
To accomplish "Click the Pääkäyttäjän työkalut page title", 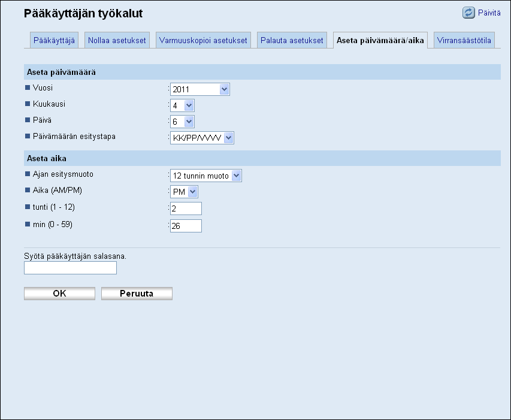I will 83,13.
